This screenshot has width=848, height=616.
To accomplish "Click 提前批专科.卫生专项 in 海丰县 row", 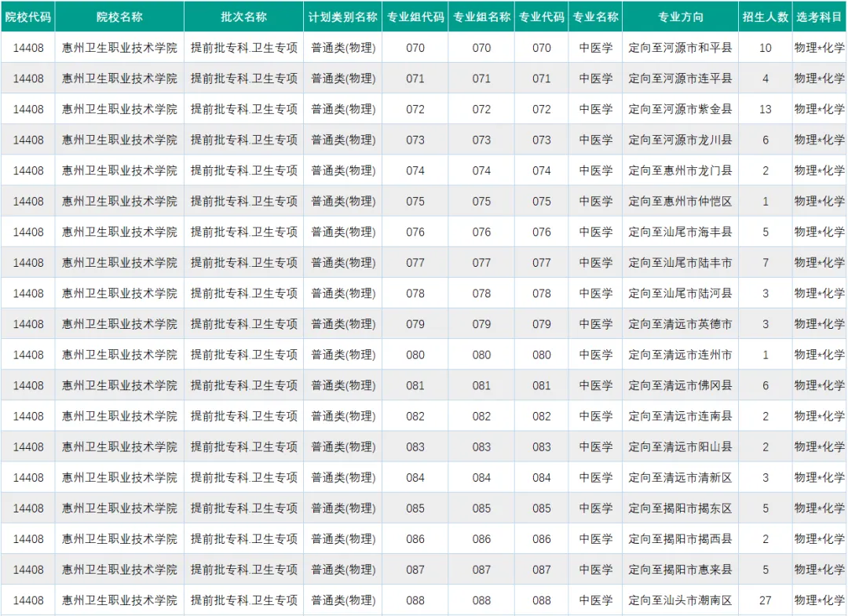I will click(x=244, y=231).
